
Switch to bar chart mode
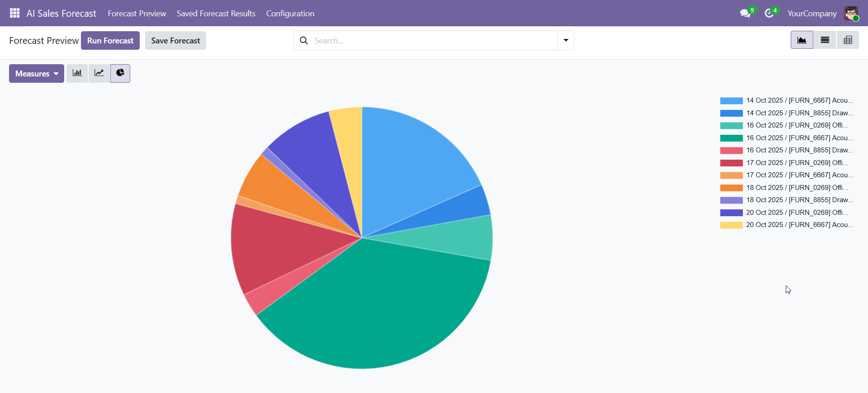(x=77, y=73)
